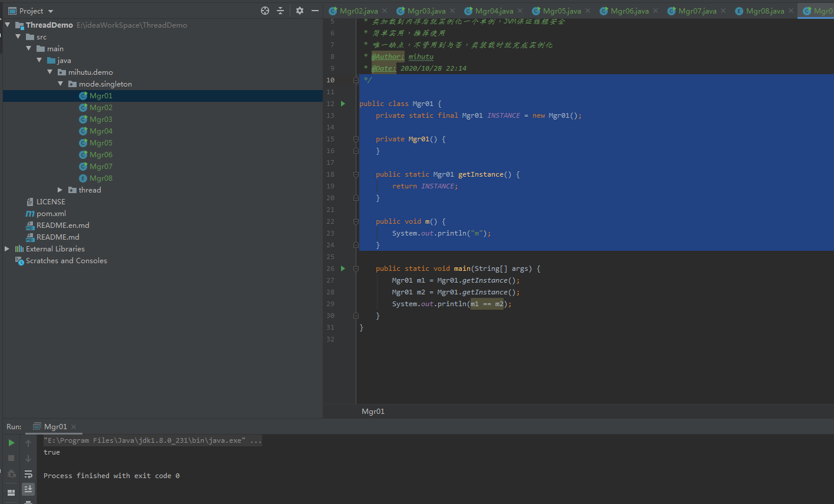Switch to the Mgr03.java editor tab
This screenshot has height=504, width=834.
[426, 11]
